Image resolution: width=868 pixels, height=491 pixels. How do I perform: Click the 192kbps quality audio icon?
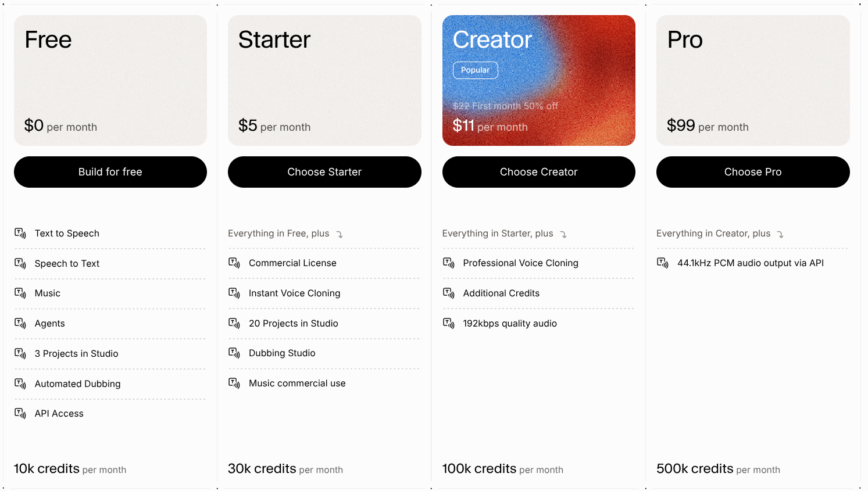click(x=448, y=323)
